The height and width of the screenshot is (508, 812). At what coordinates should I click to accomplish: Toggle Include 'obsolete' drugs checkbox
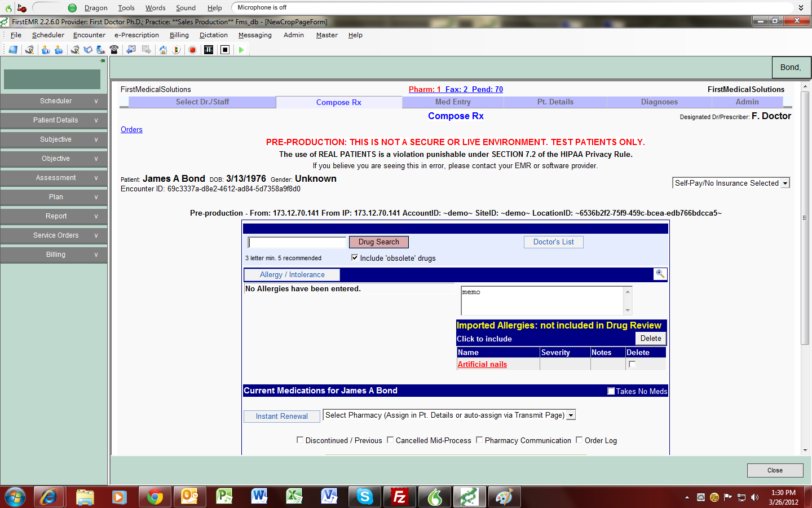[x=355, y=257]
